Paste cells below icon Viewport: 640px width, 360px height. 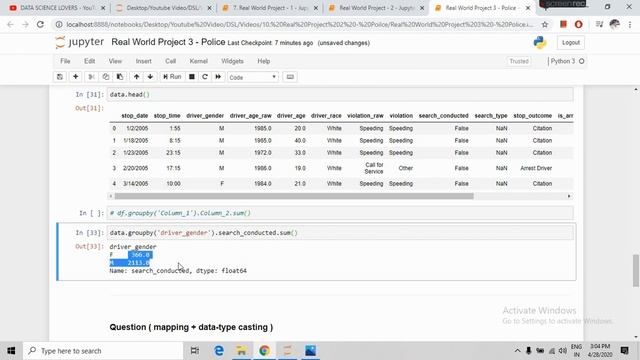tap(120, 77)
